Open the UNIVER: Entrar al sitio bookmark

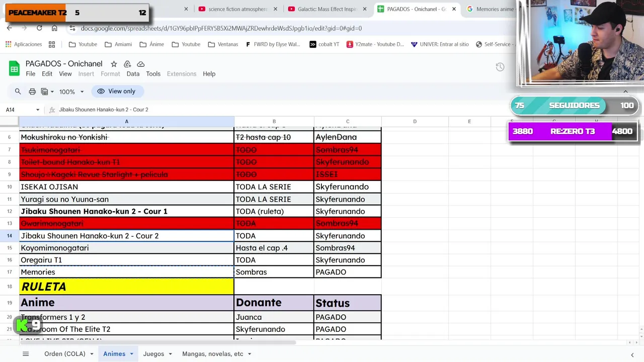(440, 44)
